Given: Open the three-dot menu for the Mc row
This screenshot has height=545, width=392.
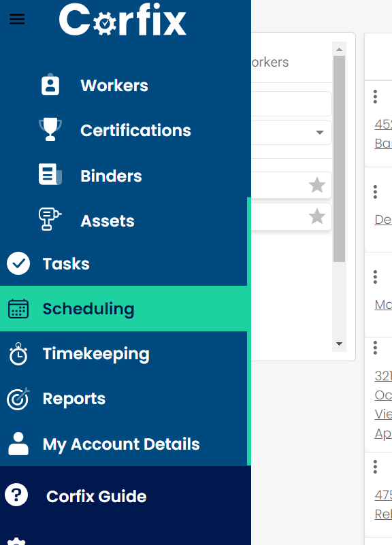Looking at the screenshot, I should click(x=375, y=277).
